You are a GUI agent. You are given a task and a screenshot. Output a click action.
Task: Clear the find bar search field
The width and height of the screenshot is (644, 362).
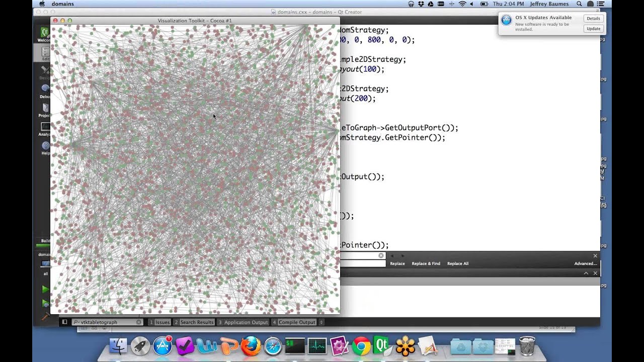click(381, 255)
